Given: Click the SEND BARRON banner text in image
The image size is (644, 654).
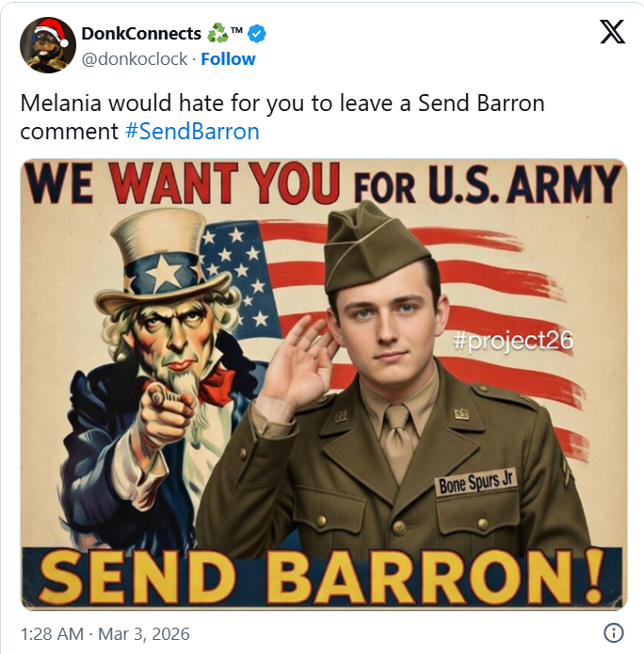Looking at the screenshot, I should coord(322,577).
